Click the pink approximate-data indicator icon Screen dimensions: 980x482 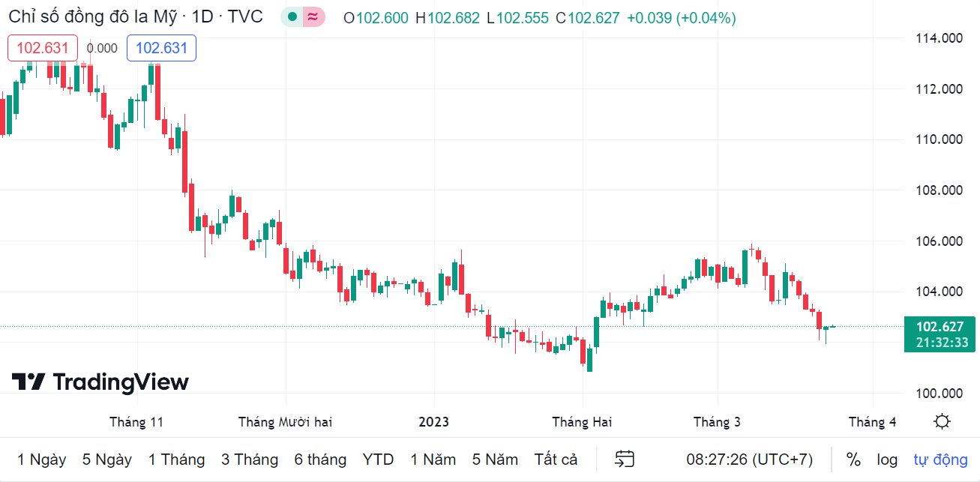click(313, 17)
